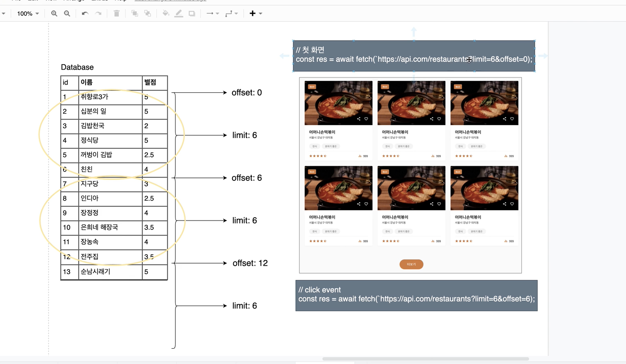Select the 'limit: 6' label below 'offset: 12'
The width and height of the screenshot is (626, 364).
coord(245,306)
